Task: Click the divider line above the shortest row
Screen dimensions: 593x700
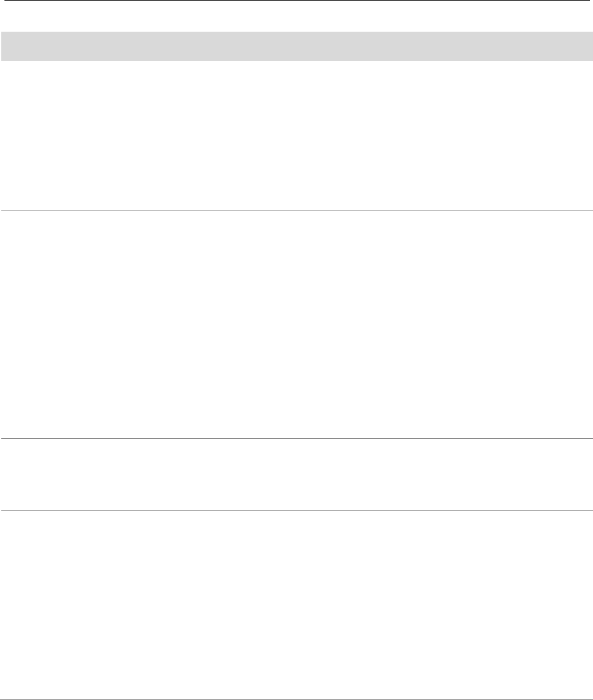Action: (x=296, y=438)
